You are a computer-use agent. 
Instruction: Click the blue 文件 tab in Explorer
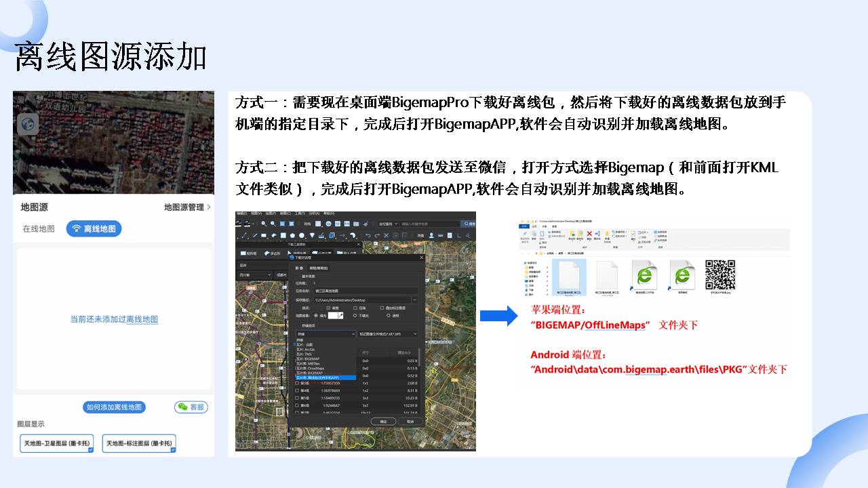(524, 226)
